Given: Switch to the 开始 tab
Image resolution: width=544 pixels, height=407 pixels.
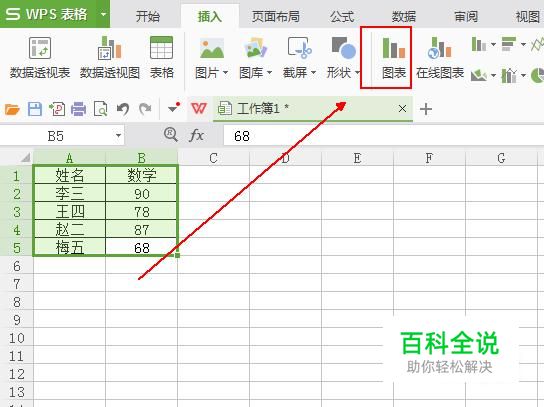Looking at the screenshot, I should click(148, 16).
